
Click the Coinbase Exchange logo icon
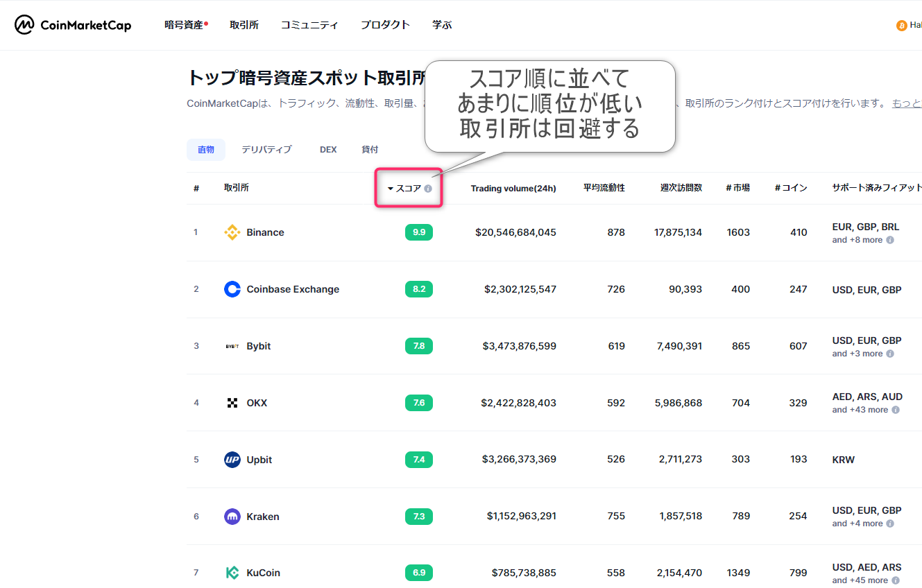pyautogui.click(x=232, y=289)
